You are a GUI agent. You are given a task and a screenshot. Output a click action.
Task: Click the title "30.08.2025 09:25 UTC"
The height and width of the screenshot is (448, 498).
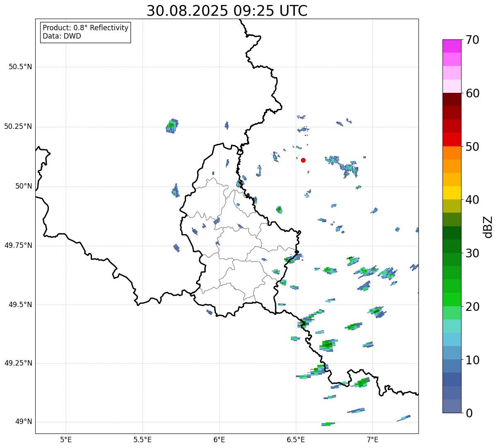(x=227, y=11)
